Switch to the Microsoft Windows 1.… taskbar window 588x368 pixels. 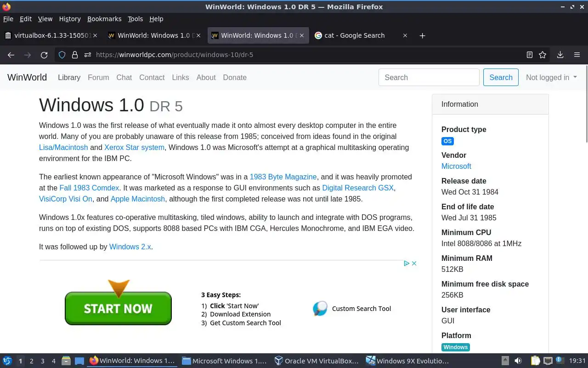coord(224,361)
